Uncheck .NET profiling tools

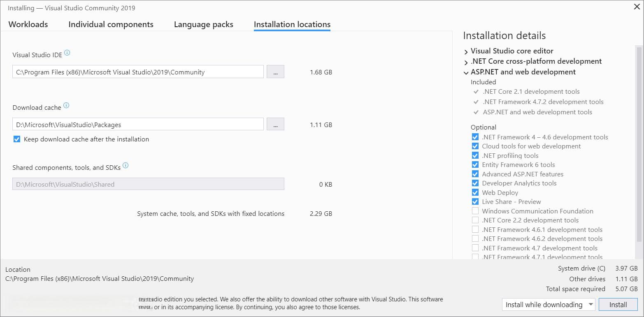[x=475, y=155]
